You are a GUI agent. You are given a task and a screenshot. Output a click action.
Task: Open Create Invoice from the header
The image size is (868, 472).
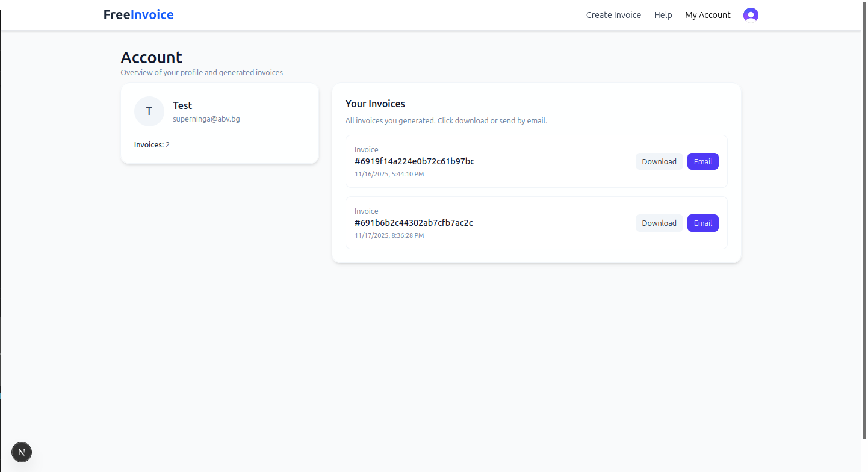click(x=613, y=14)
